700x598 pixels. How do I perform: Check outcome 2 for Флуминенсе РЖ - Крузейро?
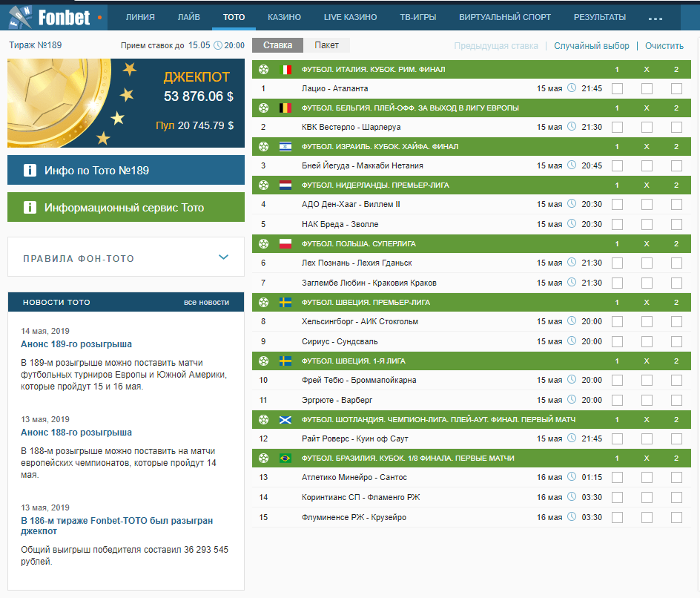point(676,517)
